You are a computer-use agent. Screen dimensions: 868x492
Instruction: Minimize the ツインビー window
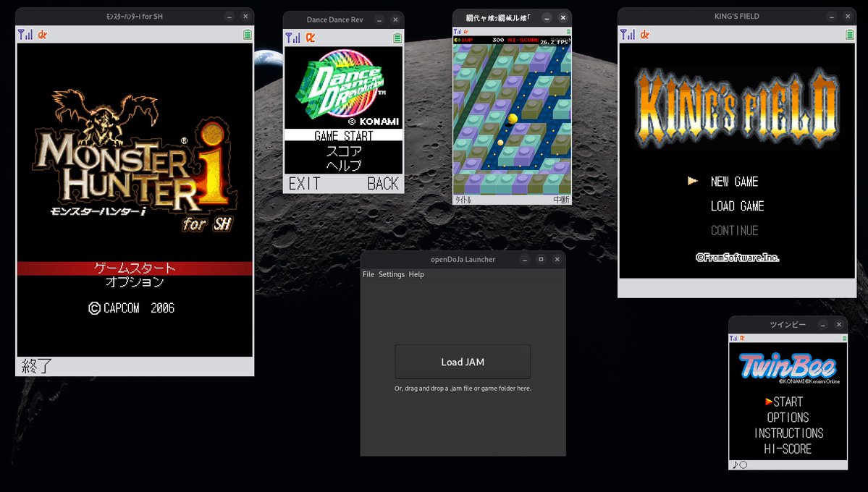(x=822, y=325)
